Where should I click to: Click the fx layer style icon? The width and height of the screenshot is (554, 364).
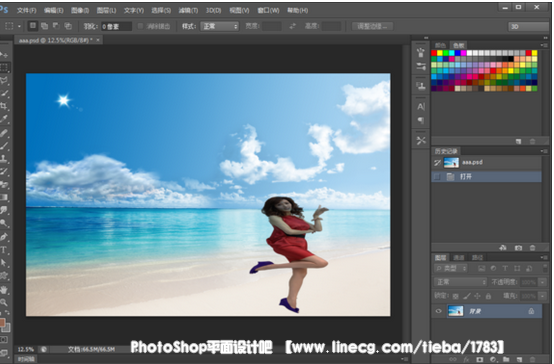click(x=466, y=359)
